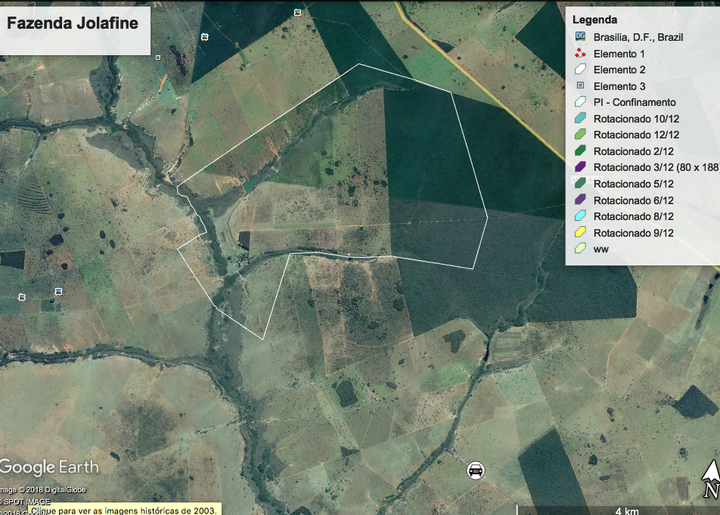Viewport: 720px width, 515px height.
Task: Select the Rotacionado 6/12 legend label
Action: [x=632, y=200]
